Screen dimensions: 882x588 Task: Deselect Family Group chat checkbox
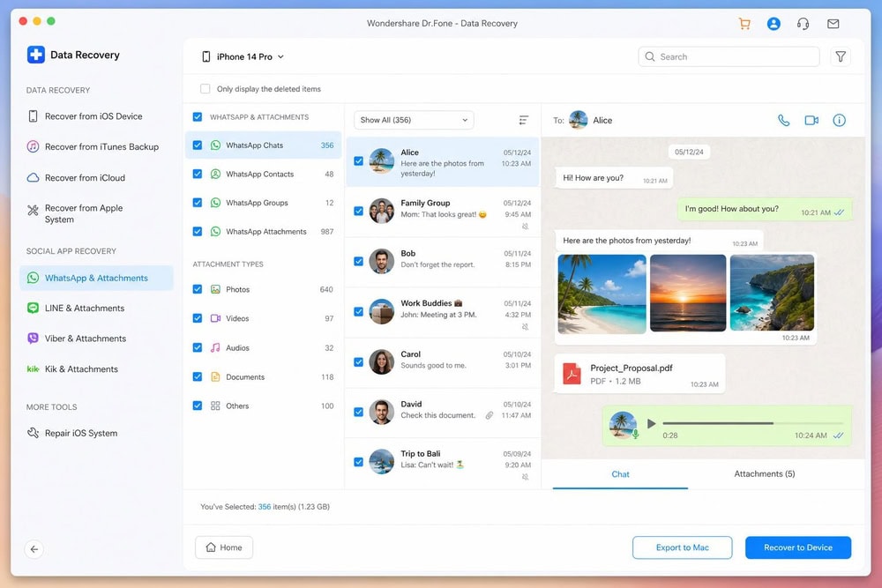[x=358, y=211]
